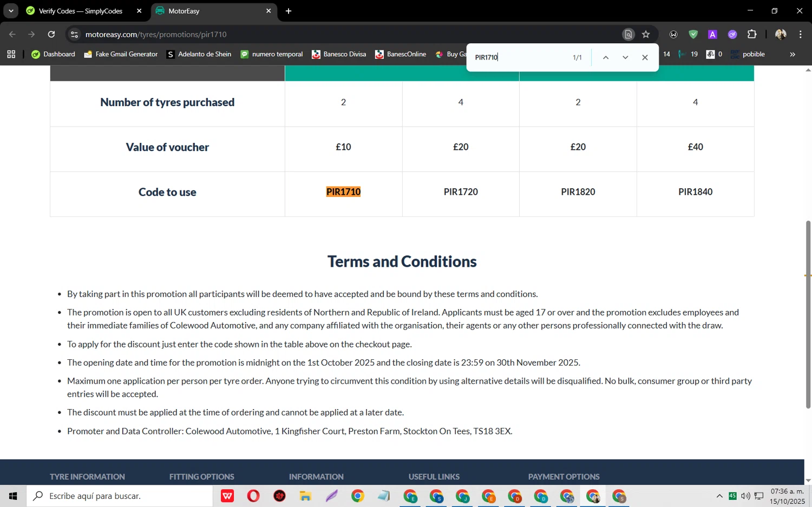Reload the MotorEasy page
Viewport: 812px width, 507px height.
(x=51, y=34)
